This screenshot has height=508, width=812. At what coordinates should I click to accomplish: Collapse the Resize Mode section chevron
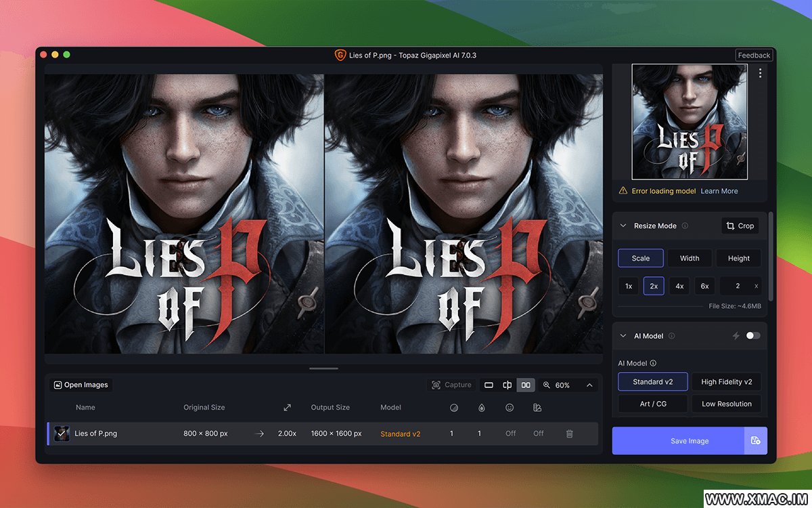coord(623,226)
